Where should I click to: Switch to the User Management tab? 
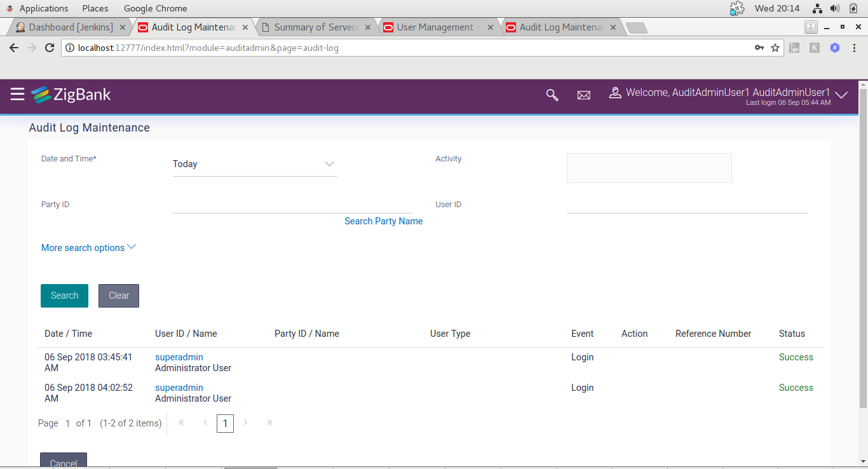pos(435,27)
